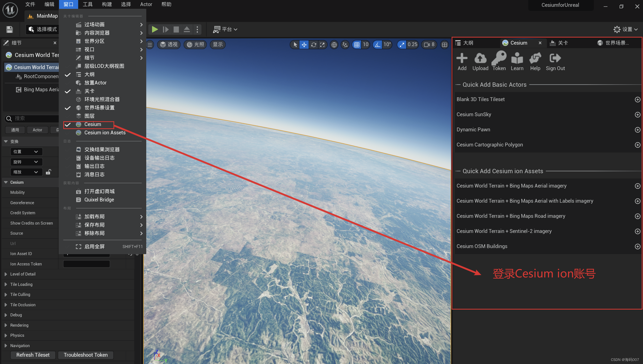643x364 pixels.
Task: Enable the Cesium ion Assets window entry
Action: pyautogui.click(x=103, y=133)
